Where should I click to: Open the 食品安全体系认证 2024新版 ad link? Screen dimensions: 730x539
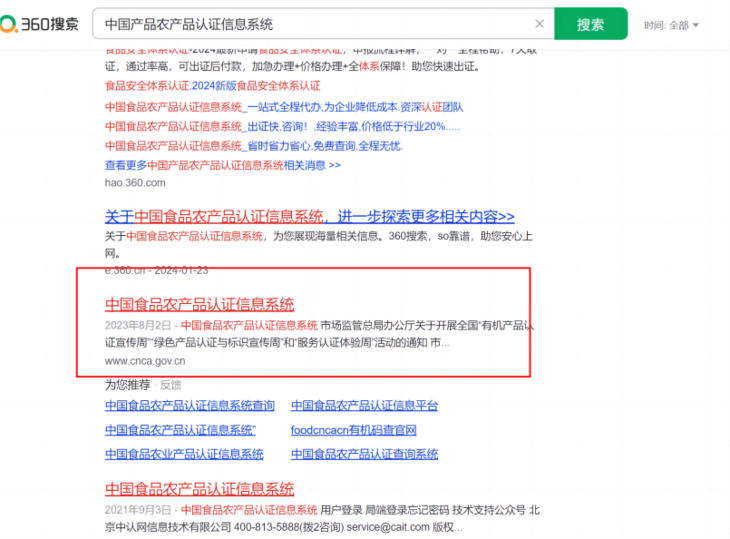pos(212,86)
